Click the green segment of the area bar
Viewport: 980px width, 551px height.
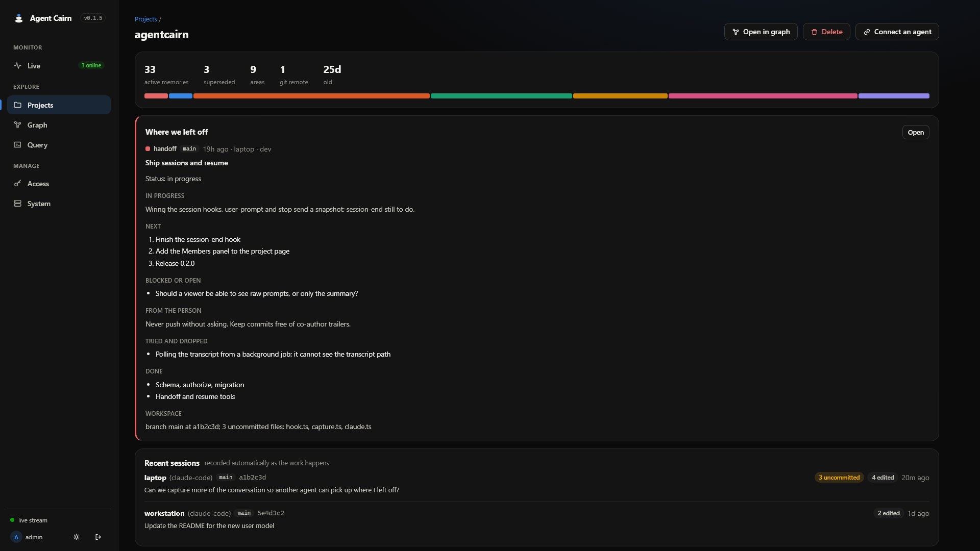coord(501,96)
